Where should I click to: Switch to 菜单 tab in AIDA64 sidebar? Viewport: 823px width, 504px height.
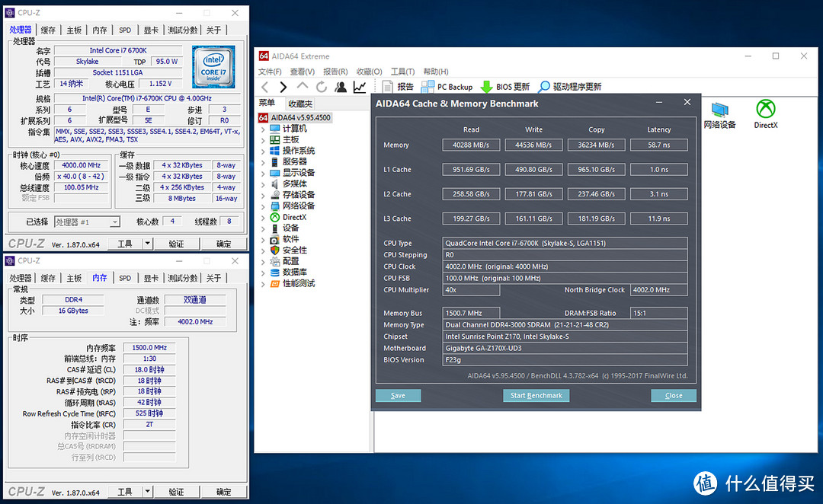click(267, 103)
